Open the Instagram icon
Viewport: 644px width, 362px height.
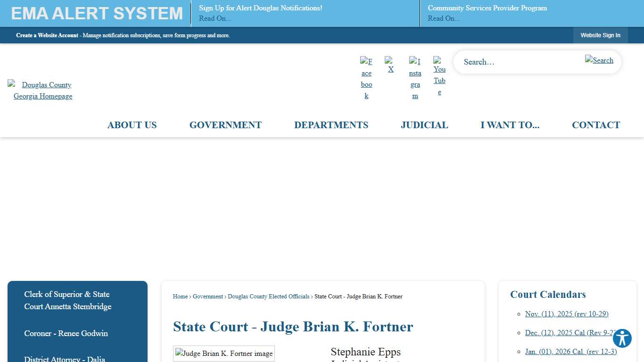pyautogui.click(x=415, y=75)
